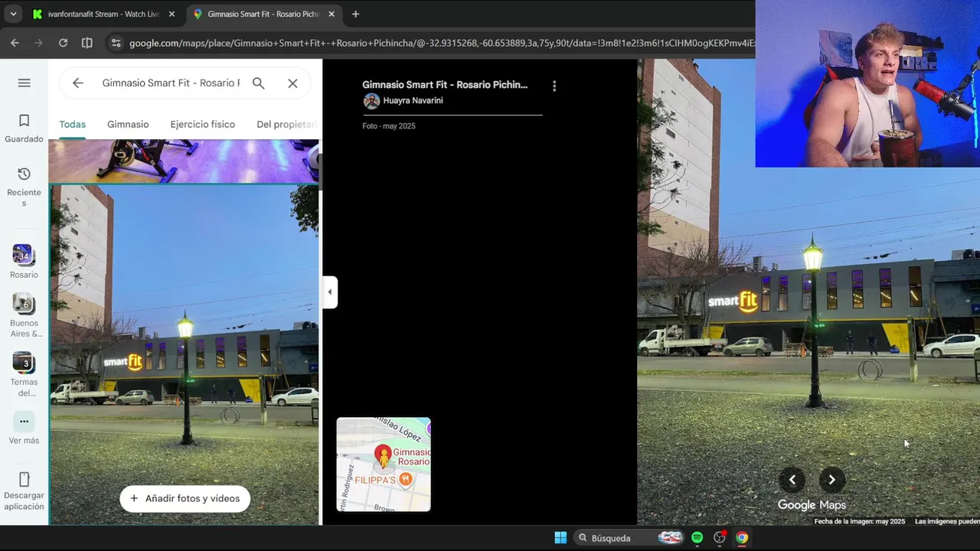Show previous photo with left arrow
Viewport: 980px width, 551px height.
pyautogui.click(x=792, y=480)
